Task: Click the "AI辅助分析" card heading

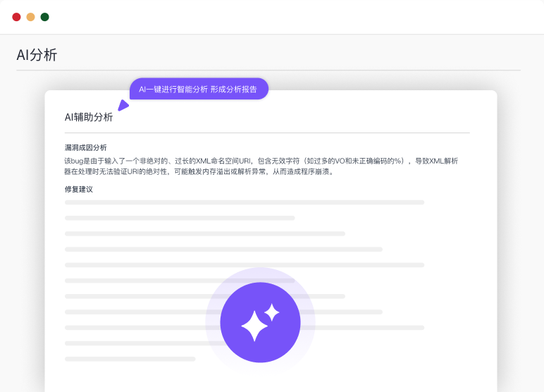Action: tap(89, 117)
